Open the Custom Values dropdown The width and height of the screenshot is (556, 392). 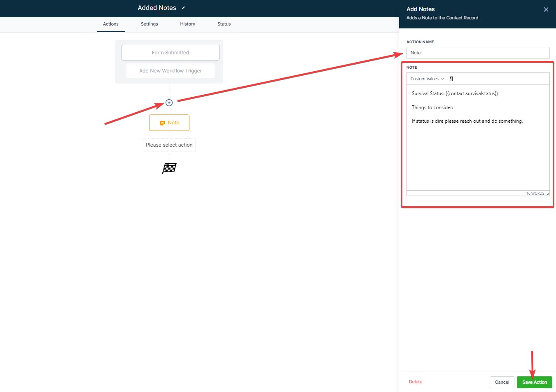pos(426,78)
